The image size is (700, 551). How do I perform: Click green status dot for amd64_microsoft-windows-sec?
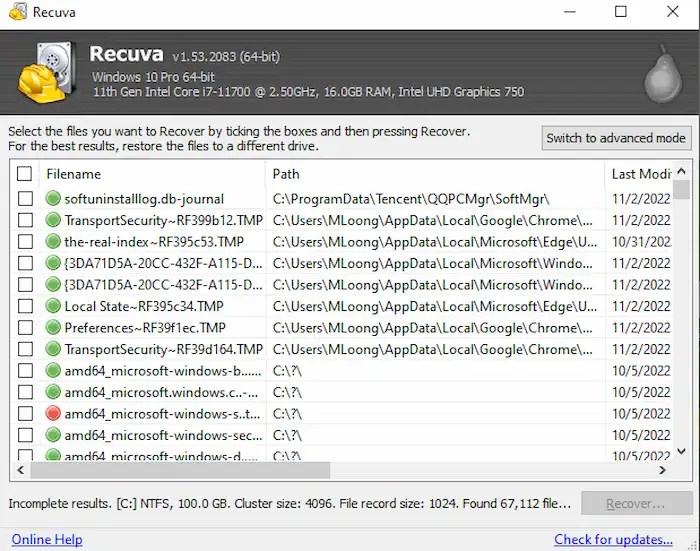tap(53, 435)
